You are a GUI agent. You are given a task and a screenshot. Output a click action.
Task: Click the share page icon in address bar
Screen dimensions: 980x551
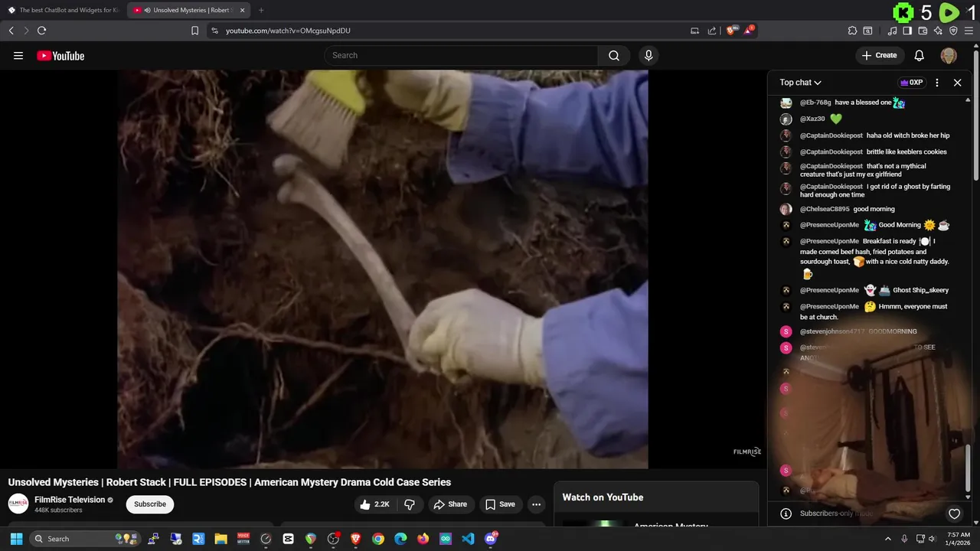pyautogui.click(x=712, y=31)
